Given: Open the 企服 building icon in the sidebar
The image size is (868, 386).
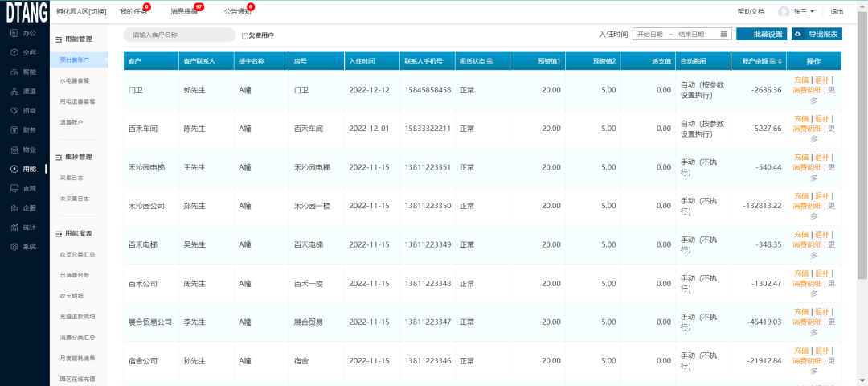Looking at the screenshot, I should (x=15, y=207).
